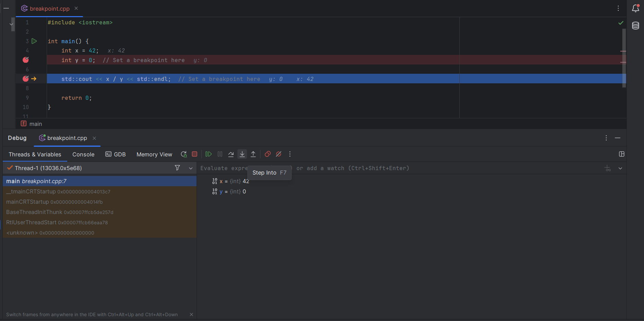The image size is (644, 321).
Task: Click the Step Into arrow icon
Action: point(242,154)
